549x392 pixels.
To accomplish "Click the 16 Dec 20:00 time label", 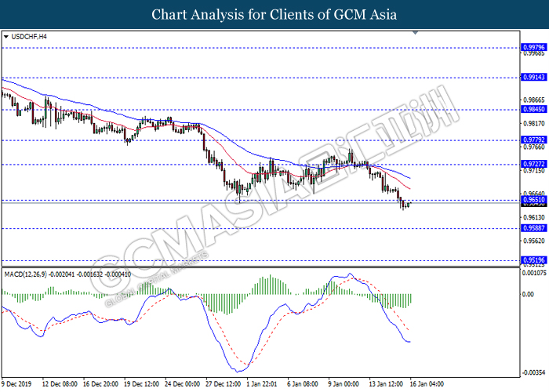I will click(x=100, y=384).
